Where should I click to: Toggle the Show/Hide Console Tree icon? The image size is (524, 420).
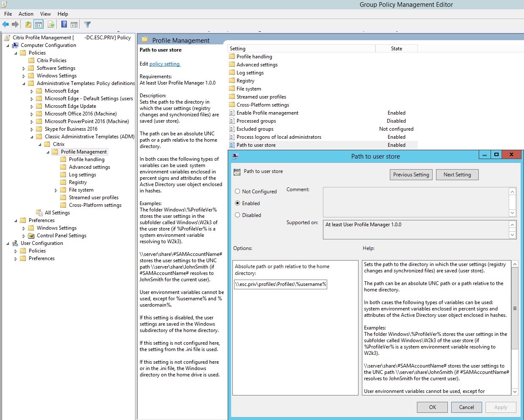pos(39,25)
